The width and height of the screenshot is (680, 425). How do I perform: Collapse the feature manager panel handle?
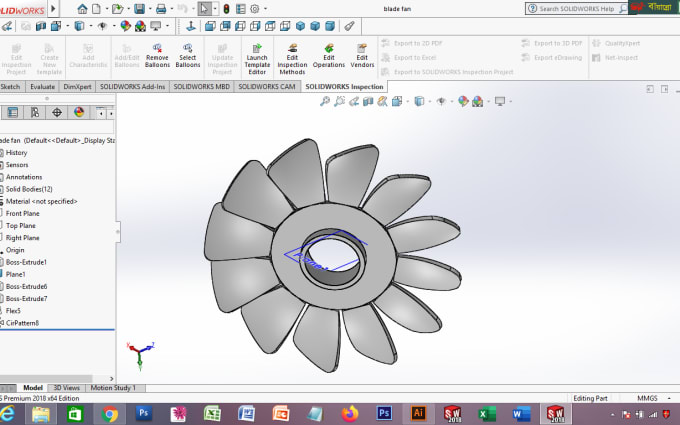pos(118,232)
